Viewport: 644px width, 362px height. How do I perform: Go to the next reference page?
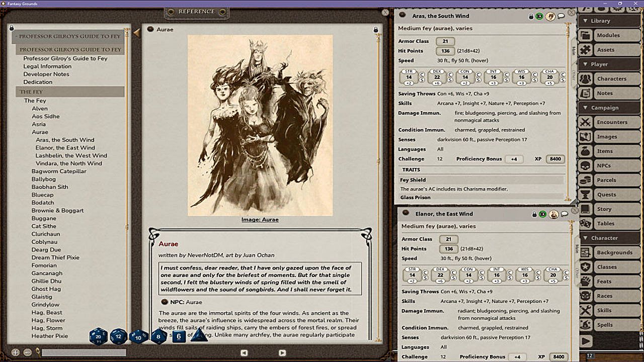[x=282, y=353]
